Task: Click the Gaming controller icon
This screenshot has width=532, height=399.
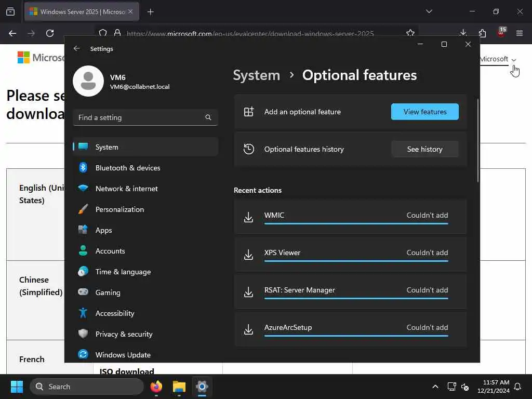Action: pos(83,292)
